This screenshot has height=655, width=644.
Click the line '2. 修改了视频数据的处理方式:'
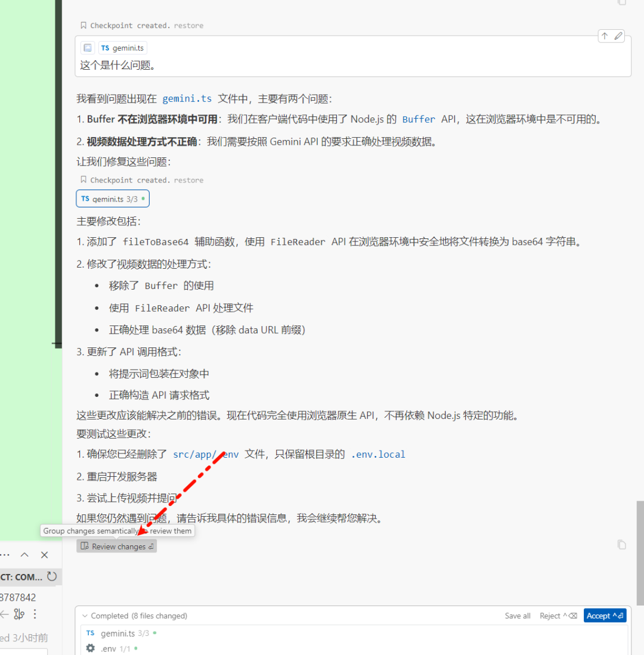(x=144, y=265)
